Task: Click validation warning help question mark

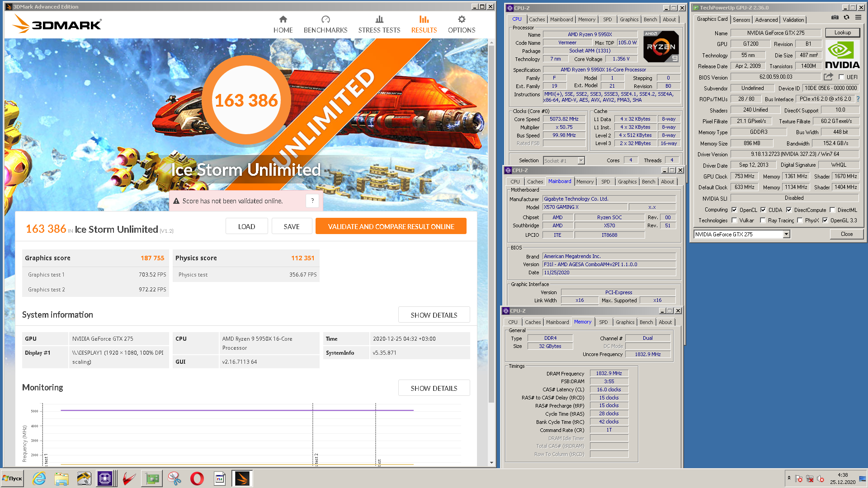Action: point(312,201)
